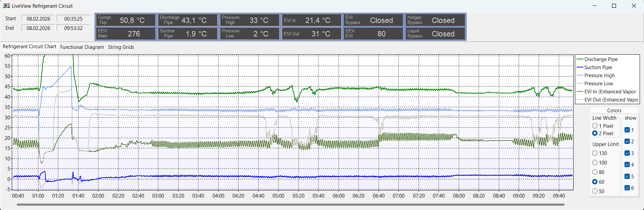Click the EEV Main value panel

(x=126, y=34)
